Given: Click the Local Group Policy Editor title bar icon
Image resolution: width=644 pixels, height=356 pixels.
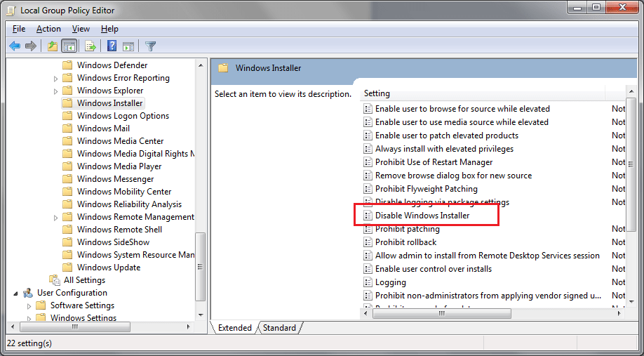Looking at the screenshot, I should pos(11,11).
